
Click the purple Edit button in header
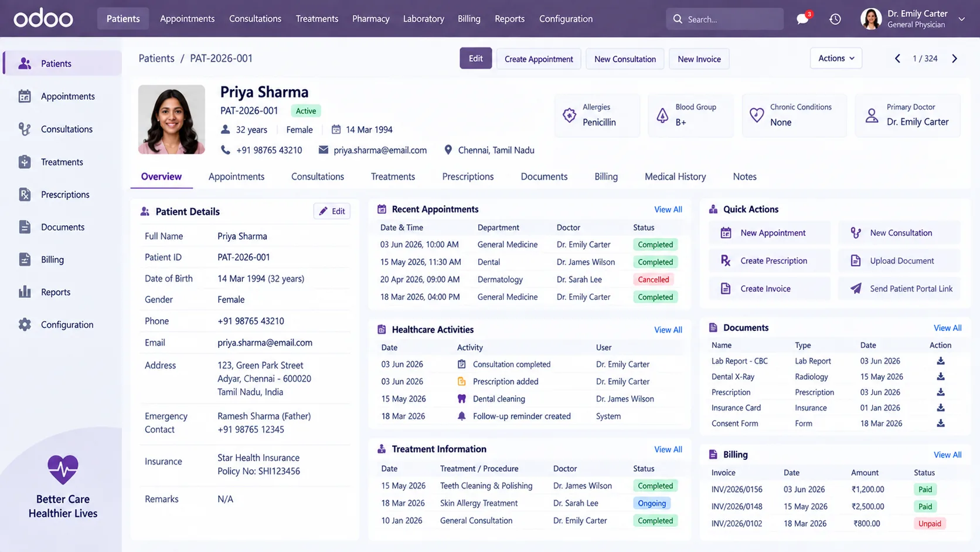point(475,59)
